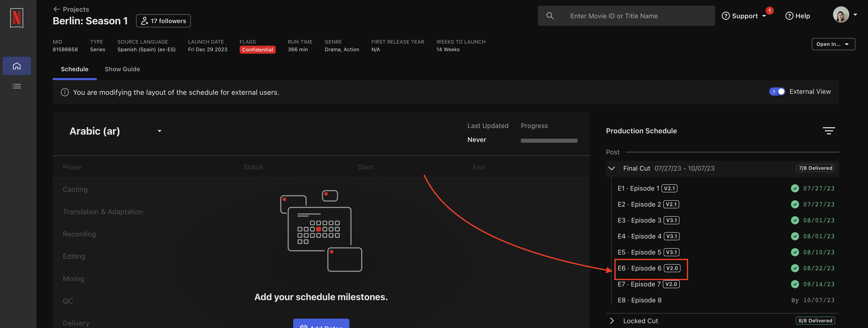Click the Casting phase row
868x328 pixels.
(75, 189)
